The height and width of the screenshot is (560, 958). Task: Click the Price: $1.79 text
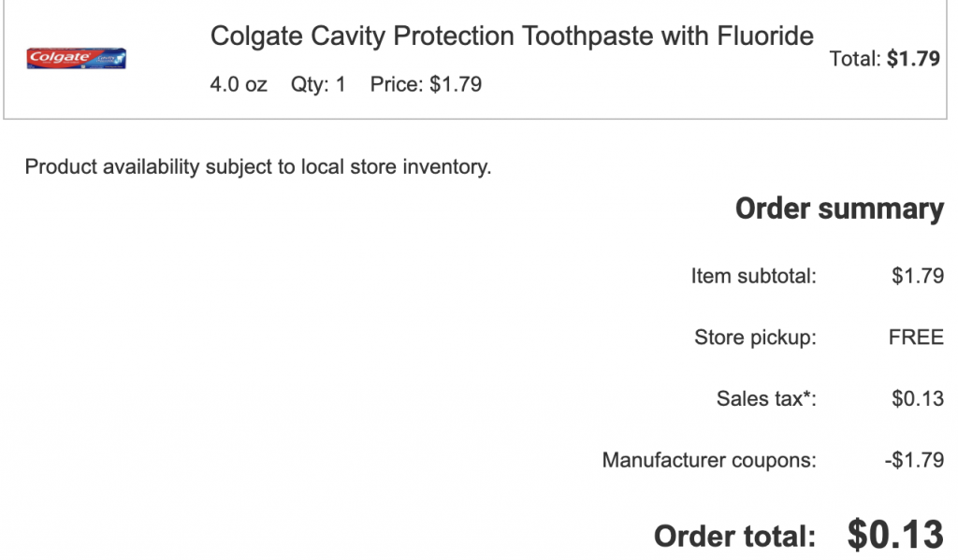coord(426,85)
